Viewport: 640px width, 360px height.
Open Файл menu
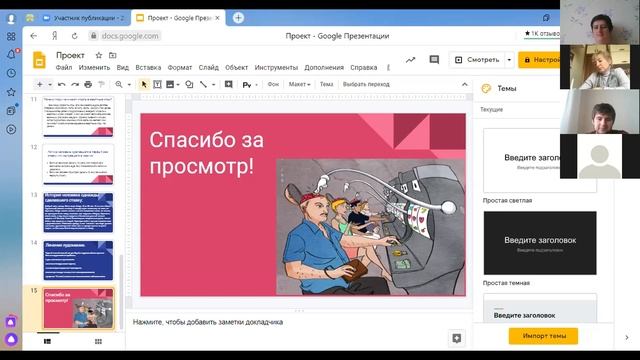(64, 68)
